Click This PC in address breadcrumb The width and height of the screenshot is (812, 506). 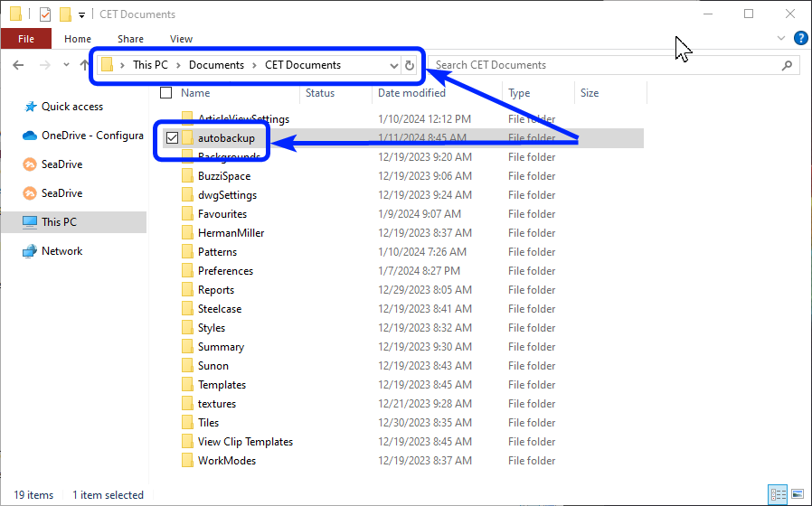(150, 65)
